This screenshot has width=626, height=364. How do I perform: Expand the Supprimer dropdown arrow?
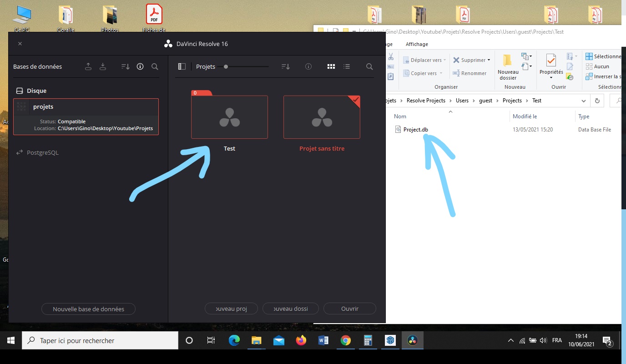point(489,60)
